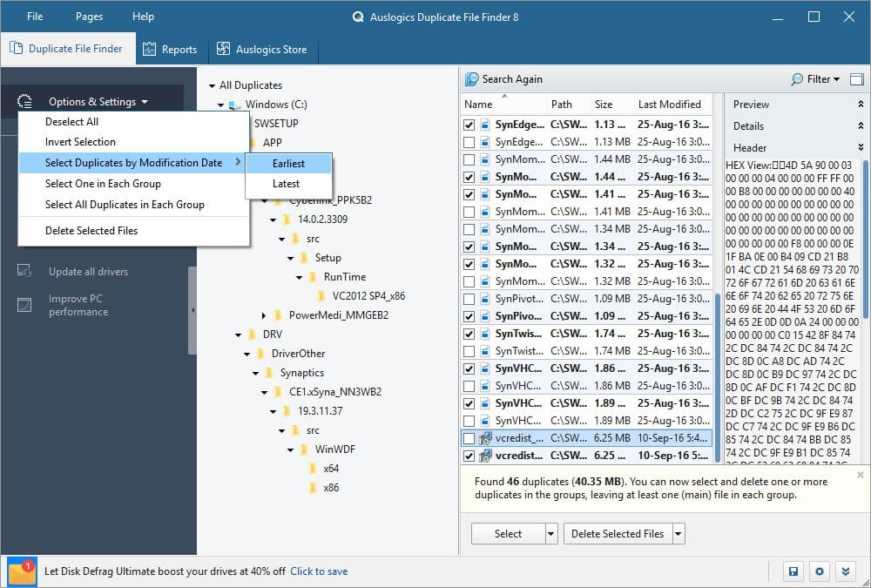Toggle the preview pane layout icon
This screenshot has width=871, height=588.
tap(855, 79)
